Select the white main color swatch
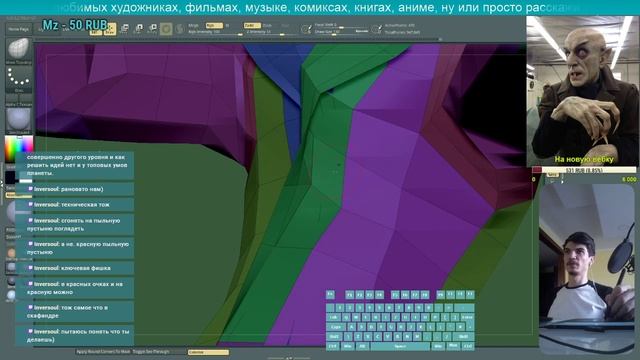The image size is (640, 360). [x=25, y=180]
